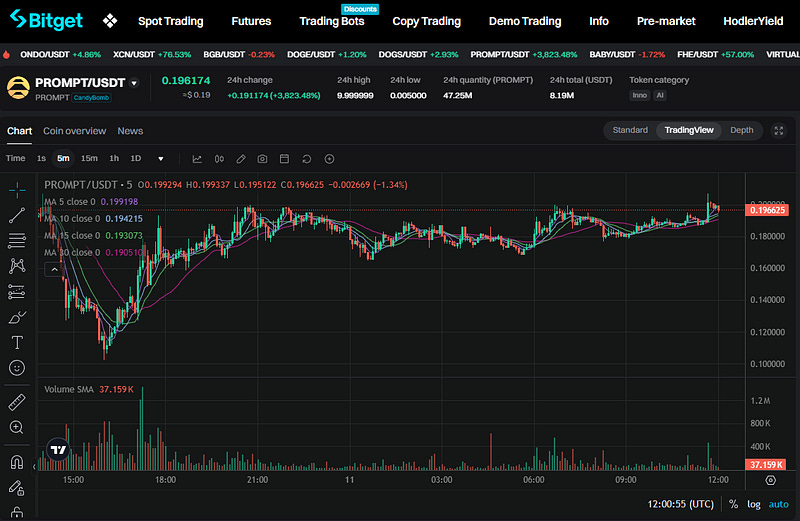
Task: Select the 5m time interval
Action: click(x=63, y=159)
